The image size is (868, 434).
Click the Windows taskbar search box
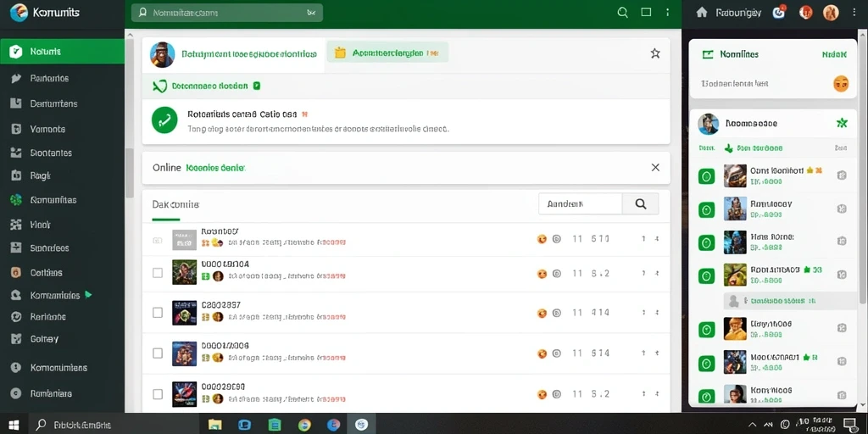(x=114, y=425)
